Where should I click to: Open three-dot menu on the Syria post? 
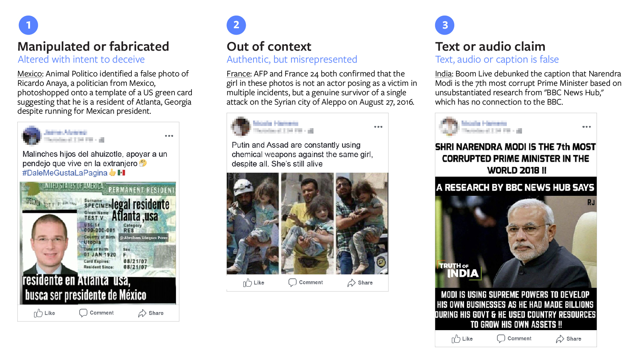point(378,127)
